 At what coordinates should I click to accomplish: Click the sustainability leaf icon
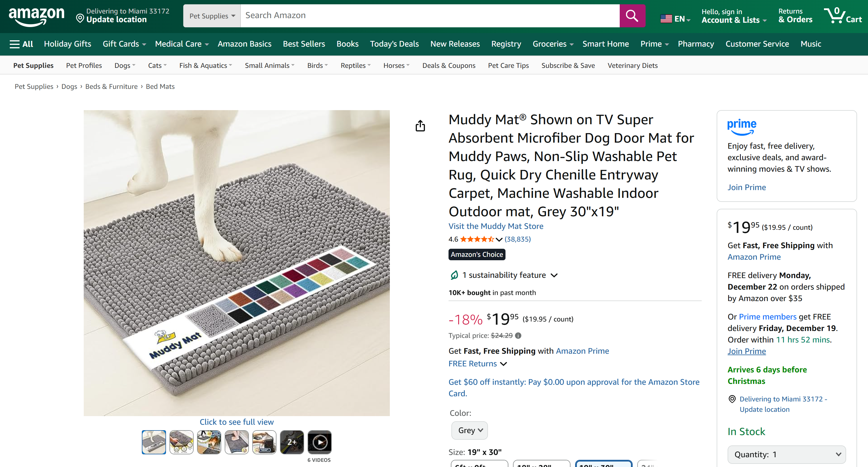[x=454, y=275]
